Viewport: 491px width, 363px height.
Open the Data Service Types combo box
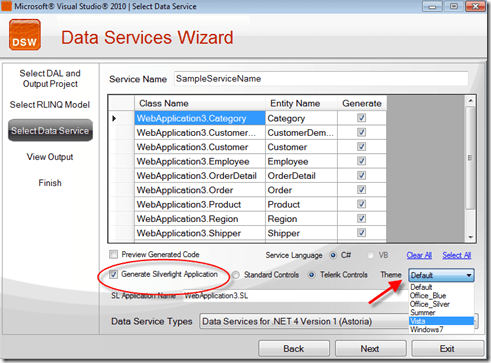pyautogui.click(x=338, y=321)
